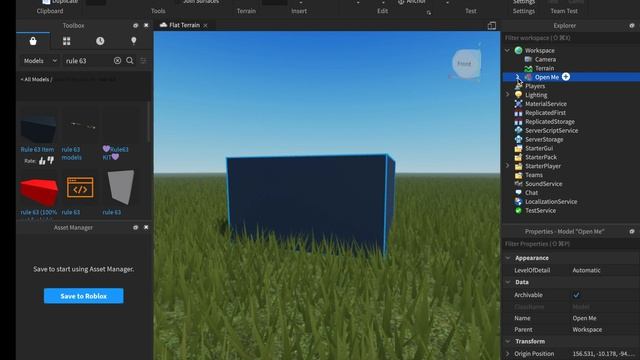
Task: Open the Rule63 KIT model link
Action: (x=116, y=153)
